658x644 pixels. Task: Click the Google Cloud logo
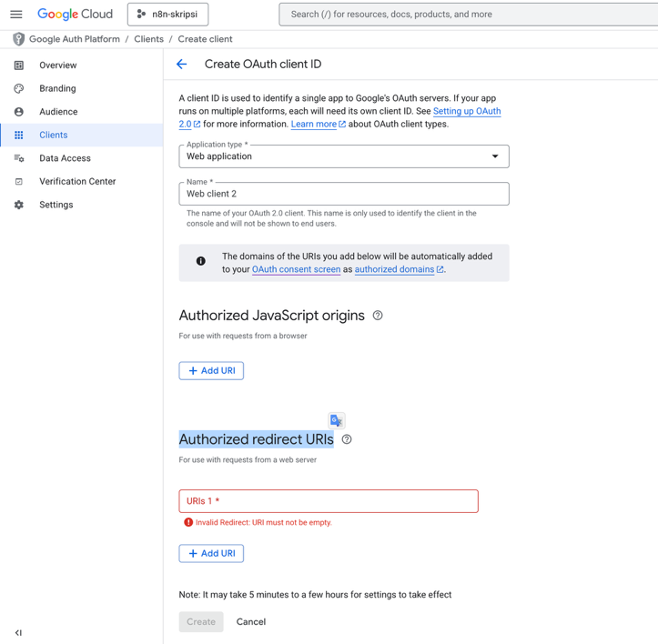click(x=76, y=15)
